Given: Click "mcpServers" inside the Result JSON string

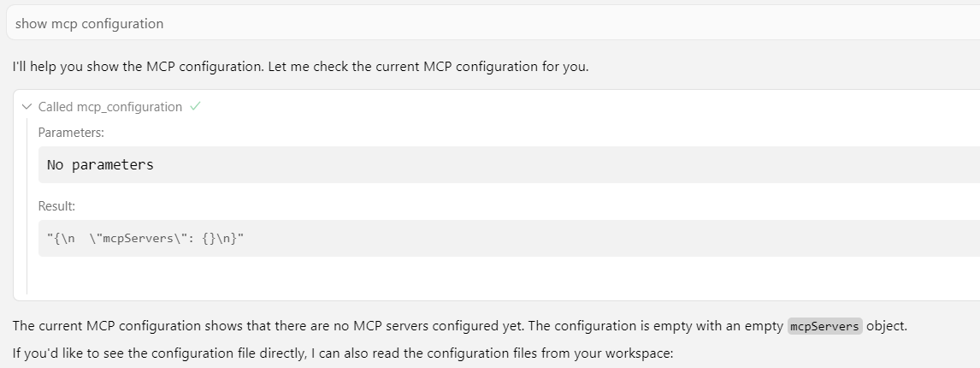Looking at the screenshot, I should click(x=135, y=238).
